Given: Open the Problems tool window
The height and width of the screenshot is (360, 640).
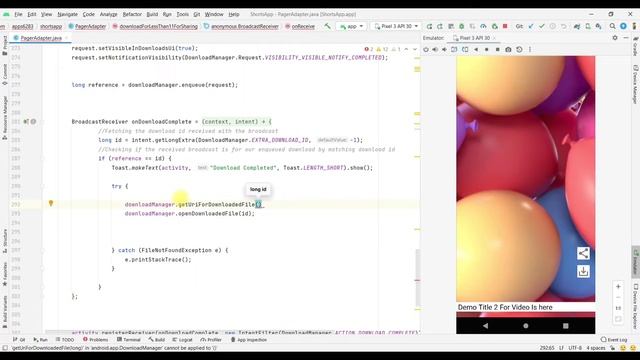Looking at the screenshot, I should click(96, 340).
